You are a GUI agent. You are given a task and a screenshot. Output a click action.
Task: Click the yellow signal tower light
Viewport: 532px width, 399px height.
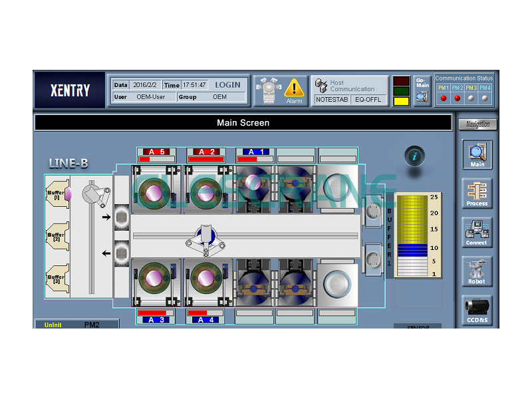[401, 101]
